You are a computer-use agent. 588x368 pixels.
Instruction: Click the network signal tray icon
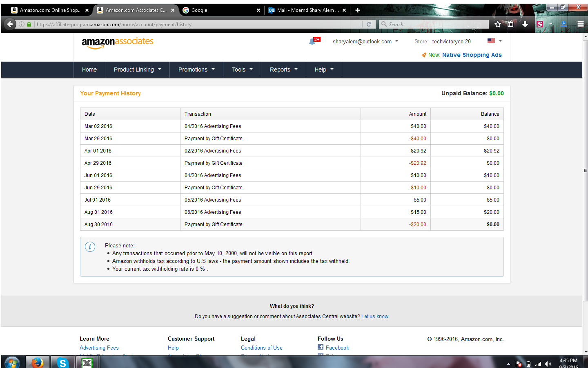tap(538, 364)
